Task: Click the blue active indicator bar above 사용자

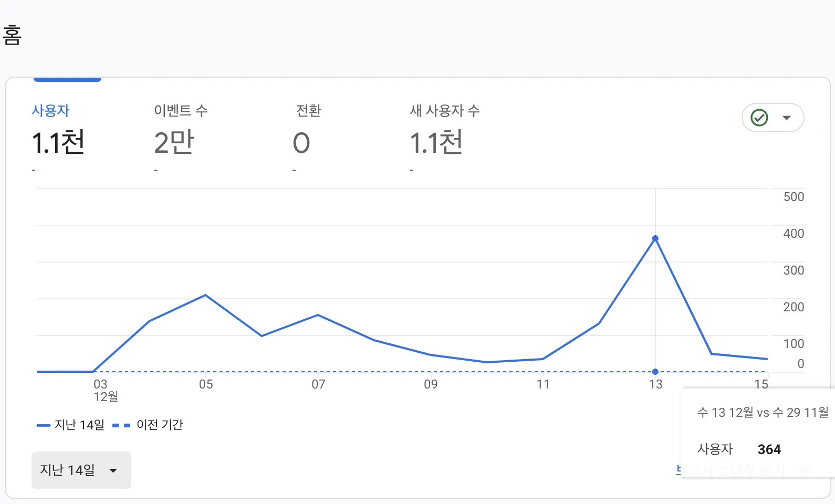Action: pyautogui.click(x=67, y=80)
